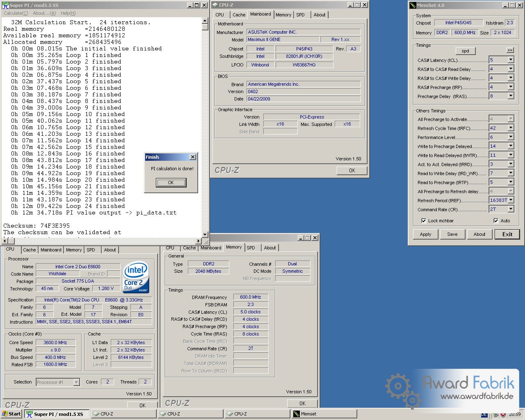Open Write to Read Delayed (tWTR) dropdown

tap(511, 155)
